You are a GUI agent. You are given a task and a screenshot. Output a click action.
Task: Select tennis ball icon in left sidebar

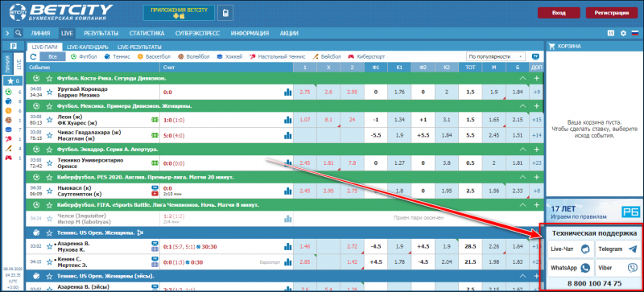[8, 101]
